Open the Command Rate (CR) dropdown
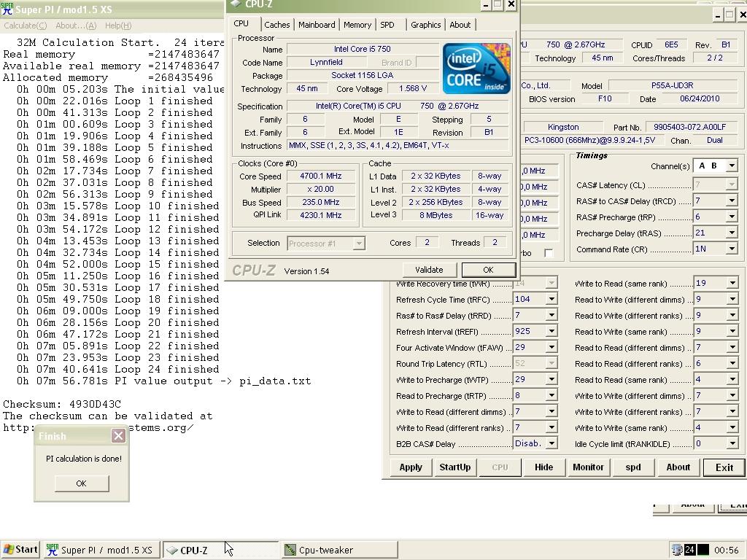This screenshot has width=747, height=560. pos(732,249)
